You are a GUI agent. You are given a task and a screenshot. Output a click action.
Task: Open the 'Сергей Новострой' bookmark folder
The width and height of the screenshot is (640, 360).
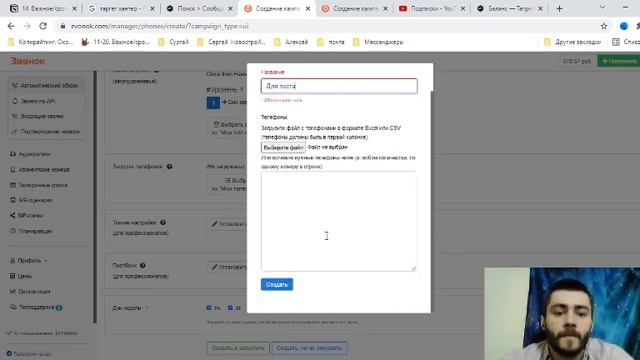[231, 42]
